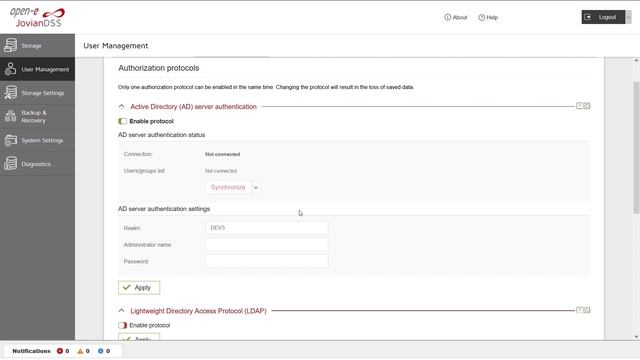This screenshot has width=640, height=360.
Task: Click the Users/groups list 'Not connected' value
Action: coord(221,171)
